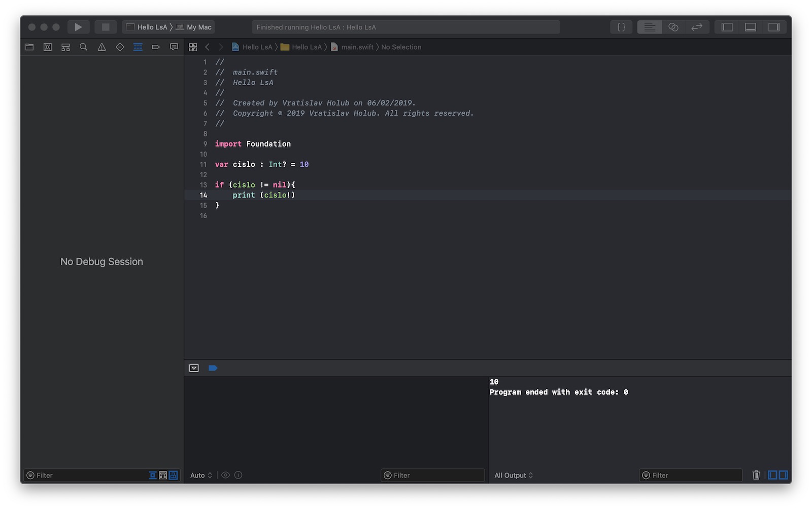The image size is (812, 509).
Task: Switch to the Breakpoint navigator icon
Action: click(x=156, y=47)
